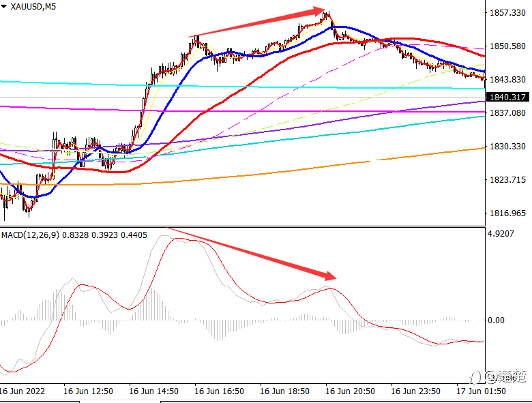The image size is (532, 403).
Task: Click the XAUUSD,M5 chart symbol label
Action: pos(33,7)
